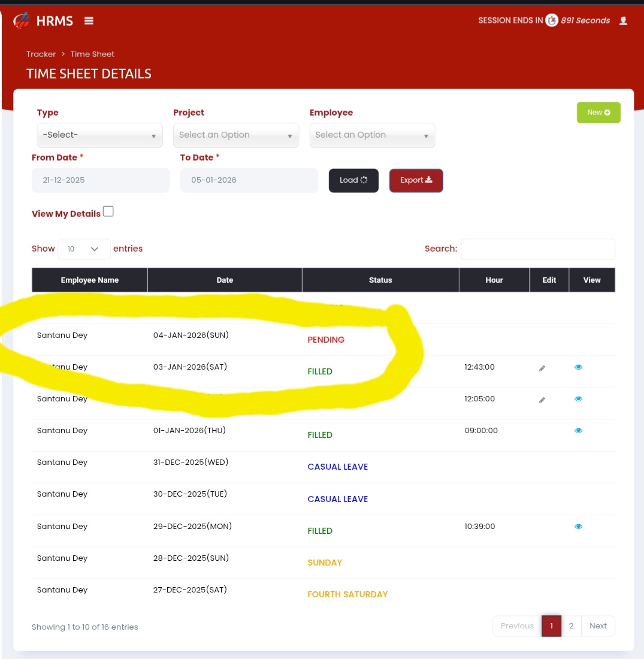Open the hamburger navigation menu
The image size is (644, 659).
tap(89, 20)
